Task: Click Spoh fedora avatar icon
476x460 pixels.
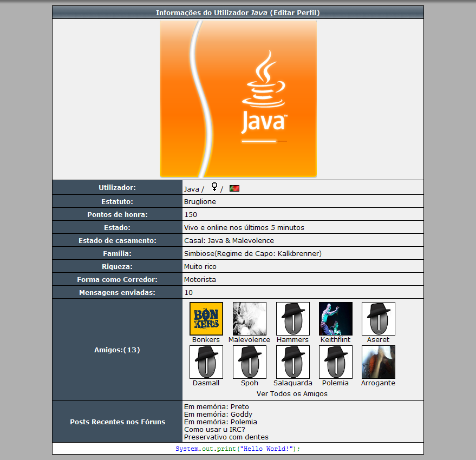Action: coord(250,362)
